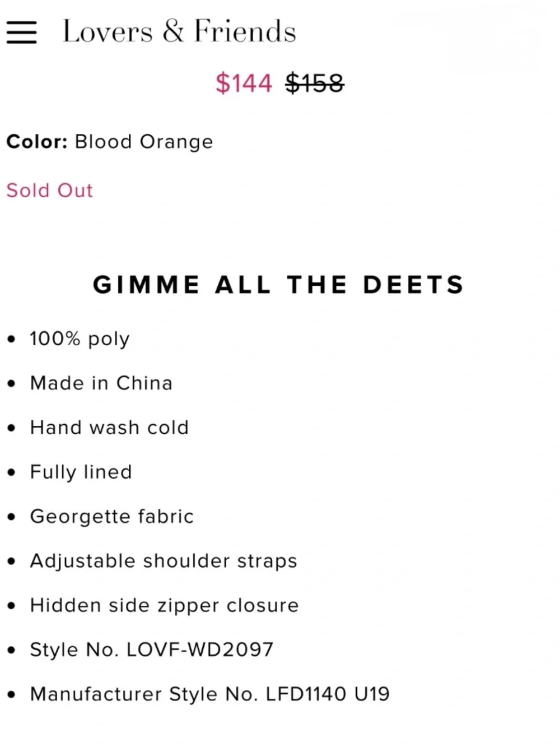Click the word Color: label
The width and height of the screenshot is (560, 747).
coord(37,141)
